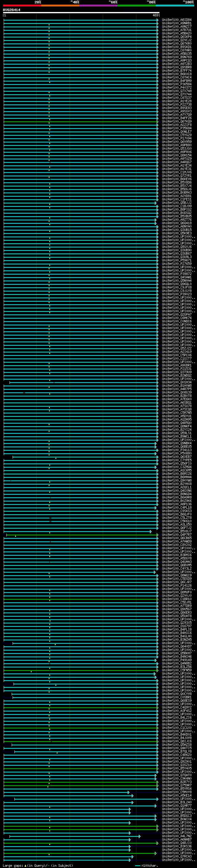
Task: Open hit UniRef100_A8ID84
Action: coord(176,20)
